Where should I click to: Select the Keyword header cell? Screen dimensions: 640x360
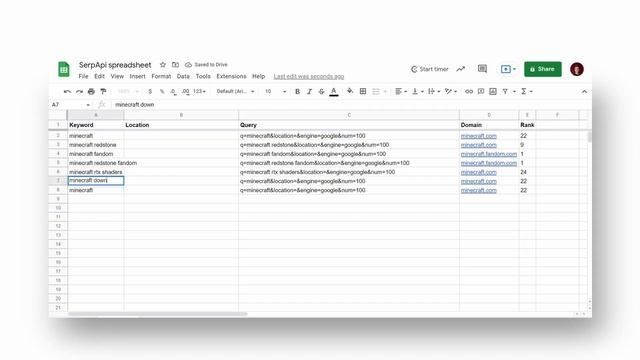(96, 125)
